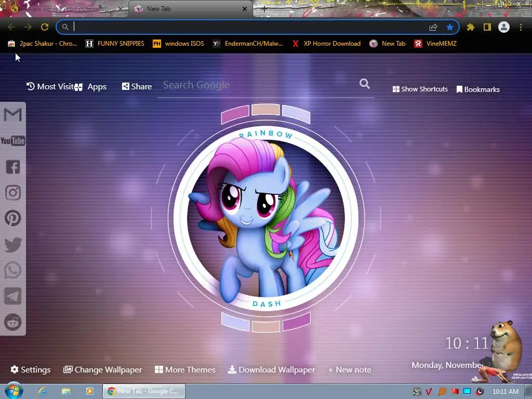Open the XP Horror Download bookmark
This screenshot has width=532, height=399.
coord(326,44)
